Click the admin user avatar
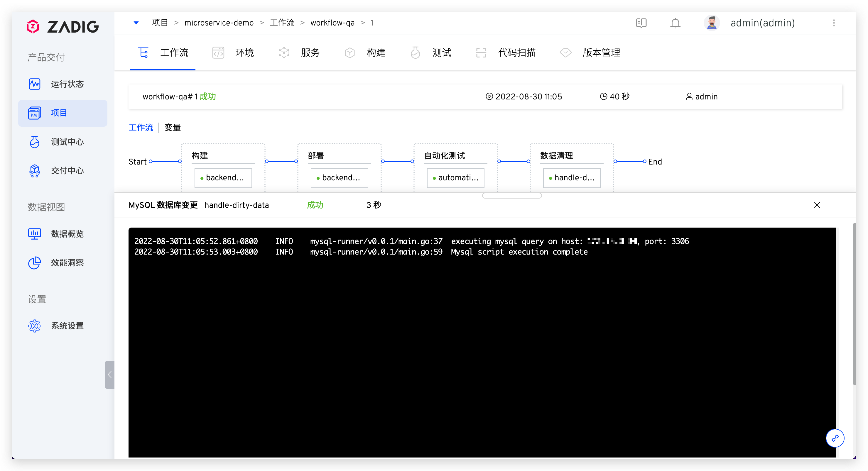This screenshot has width=868, height=471. 711,23
